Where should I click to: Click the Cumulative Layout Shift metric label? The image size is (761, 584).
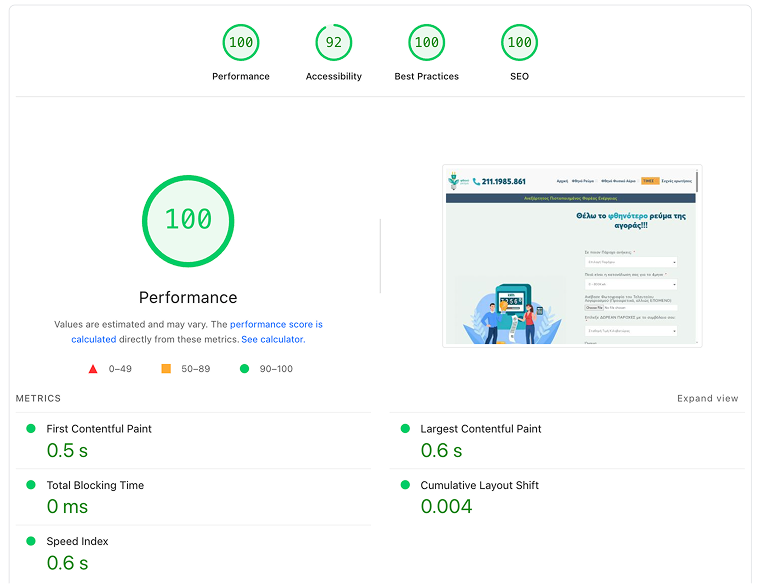pyautogui.click(x=480, y=485)
